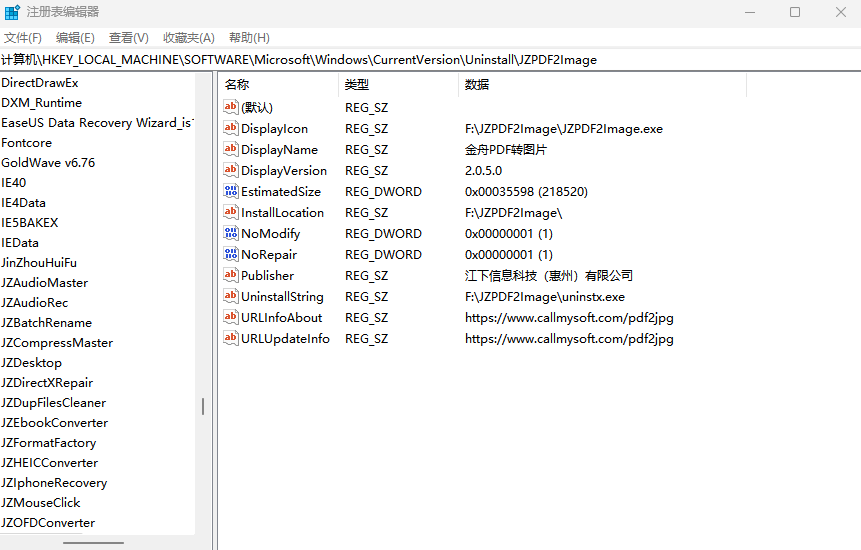Click the Publisher data 江下信息科技（惠州）有限公司
Screen dimensions: 861x550
tap(549, 276)
